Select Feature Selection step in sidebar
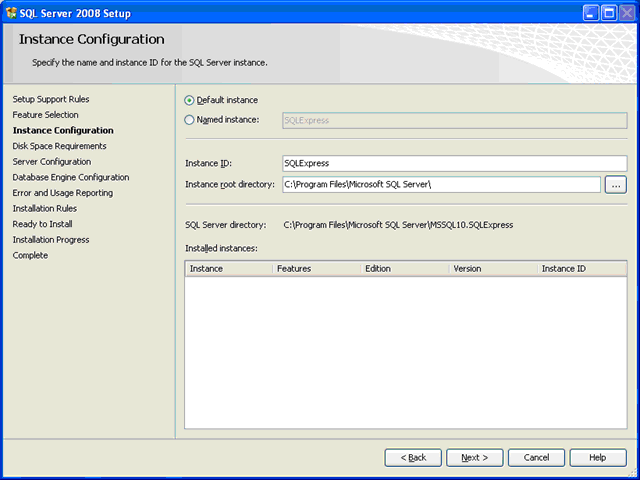 point(45,115)
